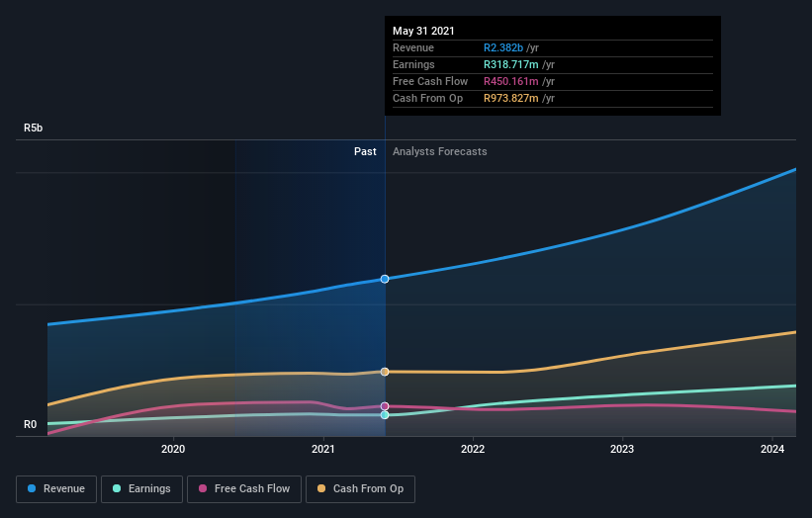Click the R318.717m earnings value in tooltip
Image resolution: width=812 pixels, height=518 pixels.
[x=511, y=64]
